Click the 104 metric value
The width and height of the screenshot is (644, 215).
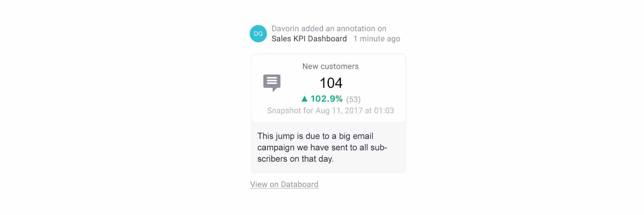[331, 83]
